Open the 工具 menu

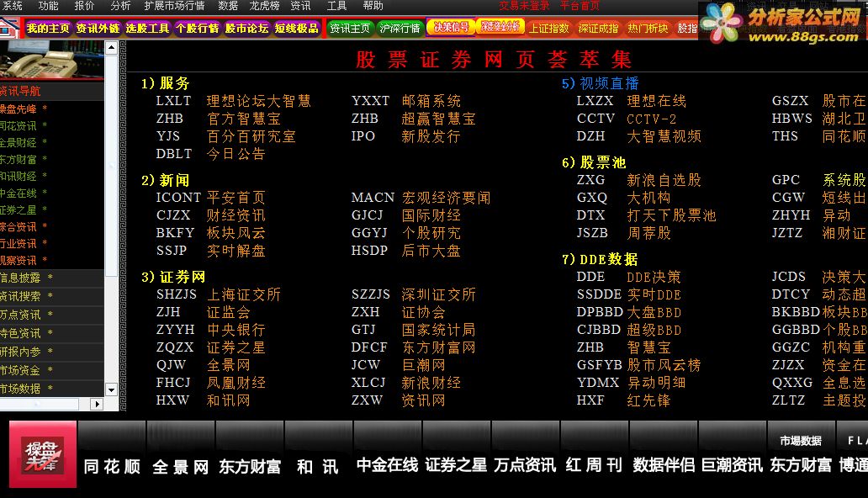click(336, 6)
